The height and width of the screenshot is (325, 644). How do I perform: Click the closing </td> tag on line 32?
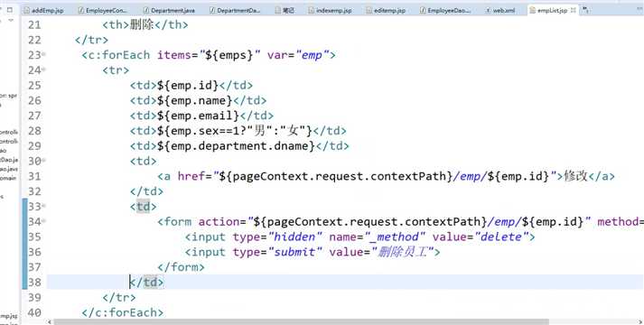[x=146, y=191]
